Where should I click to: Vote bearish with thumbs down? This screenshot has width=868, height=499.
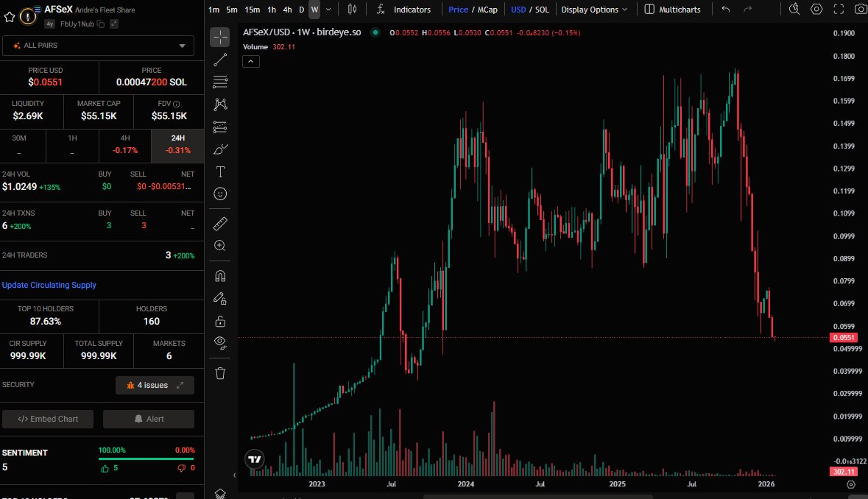181,468
